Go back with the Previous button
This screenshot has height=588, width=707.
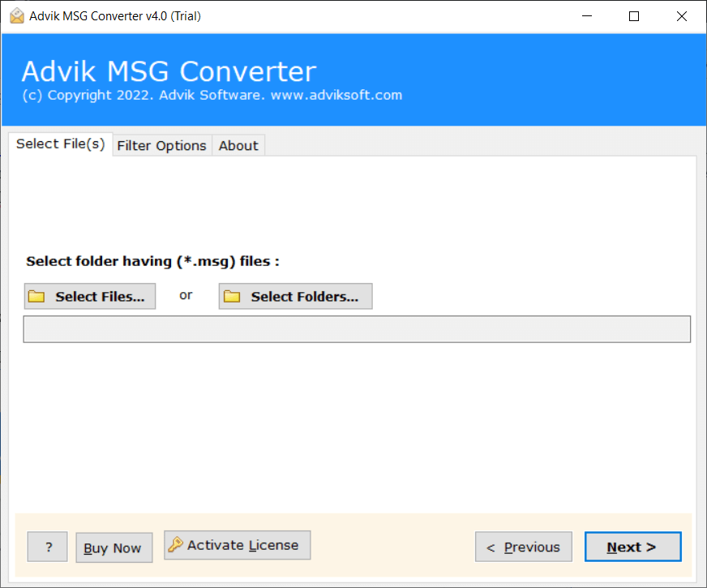pyautogui.click(x=524, y=547)
